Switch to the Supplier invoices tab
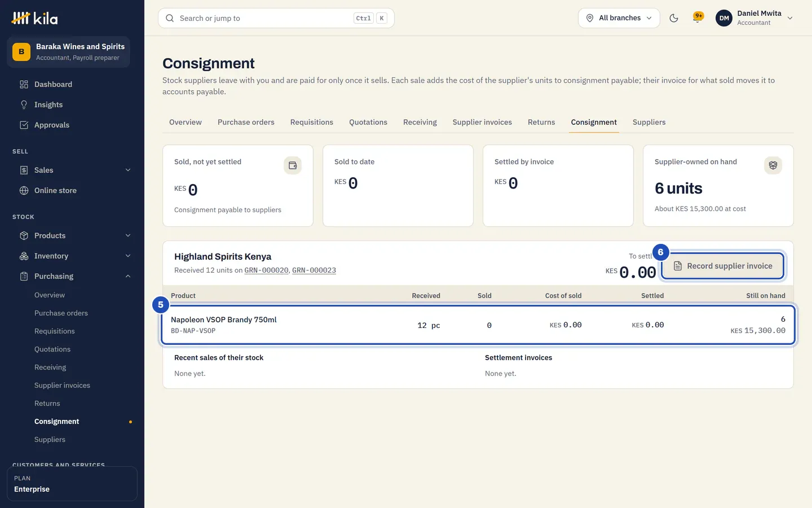This screenshot has height=508, width=812. click(x=482, y=122)
